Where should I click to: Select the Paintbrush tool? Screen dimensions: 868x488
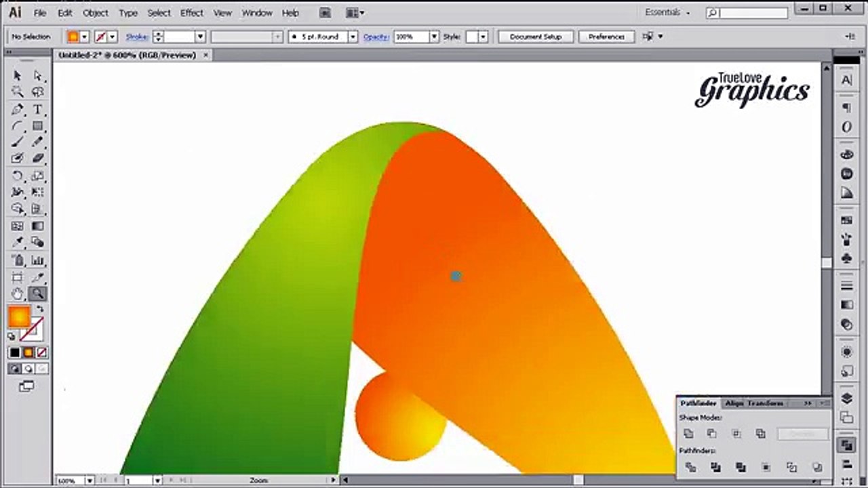(x=18, y=142)
